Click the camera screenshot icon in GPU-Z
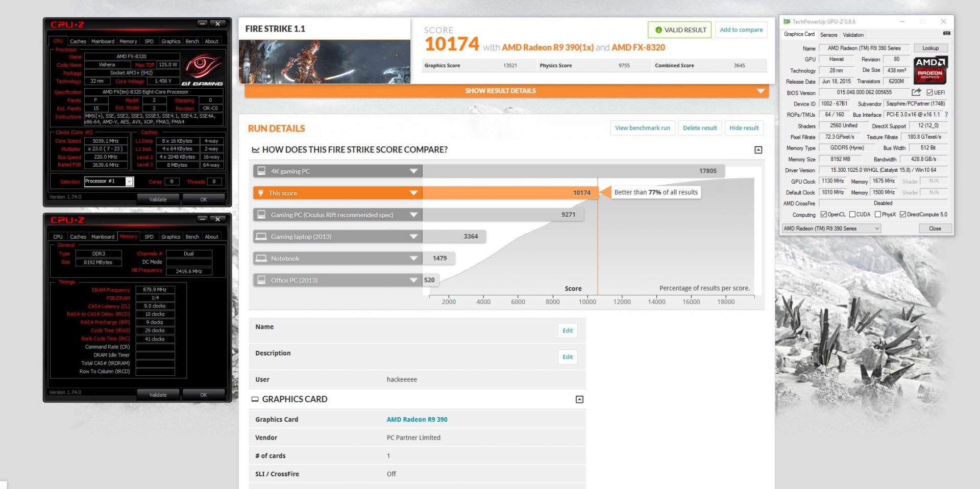This screenshot has height=489, width=980. (x=946, y=33)
